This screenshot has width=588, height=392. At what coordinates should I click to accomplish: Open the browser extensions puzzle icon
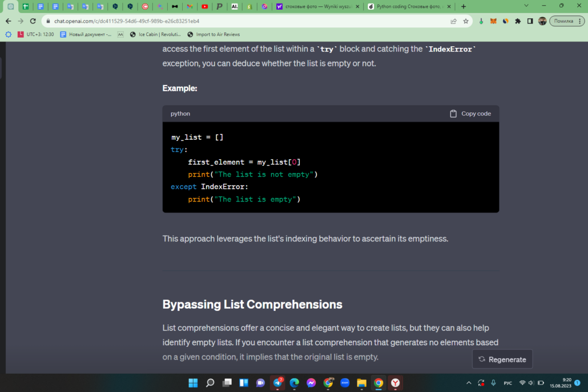pyautogui.click(x=518, y=21)
